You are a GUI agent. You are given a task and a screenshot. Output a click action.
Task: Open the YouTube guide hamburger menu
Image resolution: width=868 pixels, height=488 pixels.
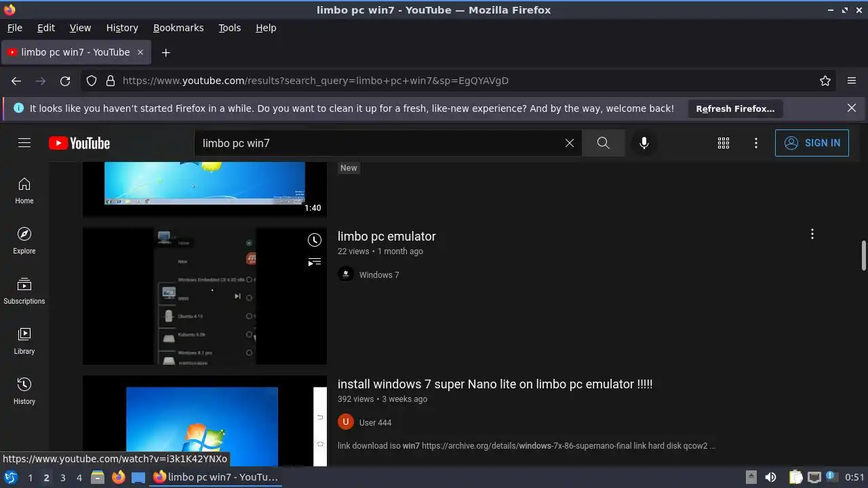pyautogui.click(x=24, y=143)
